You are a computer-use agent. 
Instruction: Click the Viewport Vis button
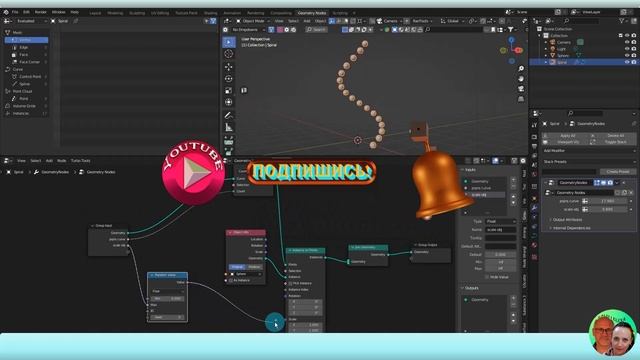click(565, 142)
